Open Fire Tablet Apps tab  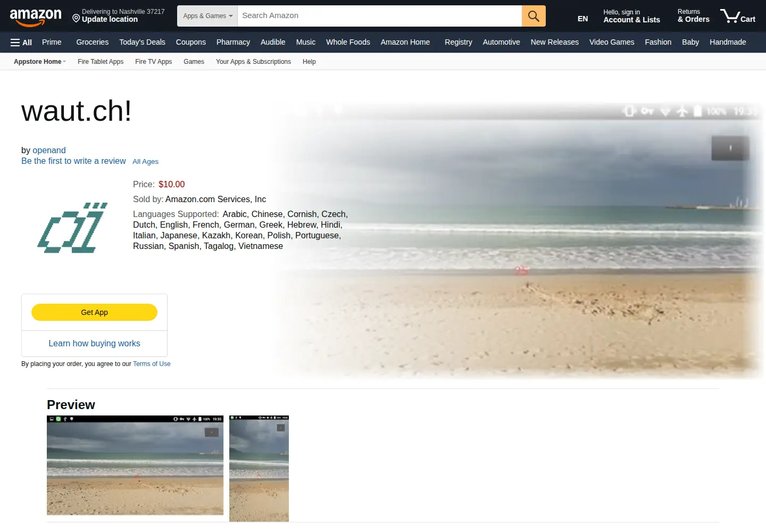(x=101, y=62)
